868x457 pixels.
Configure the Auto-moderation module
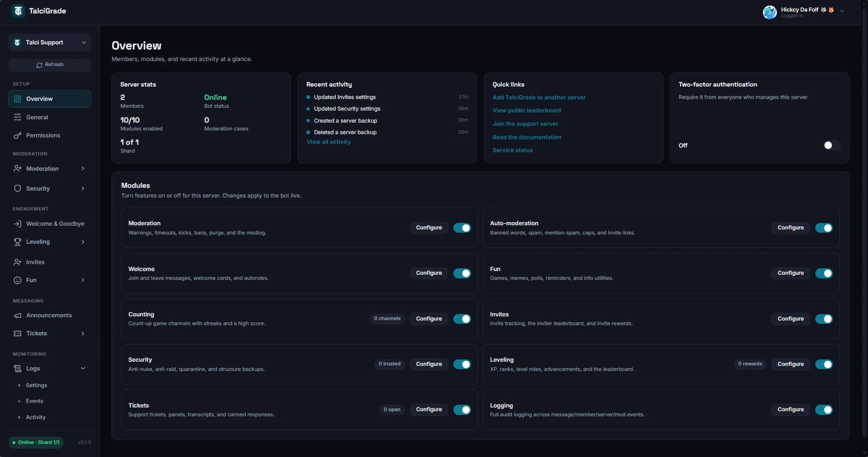tap(790, 228)
